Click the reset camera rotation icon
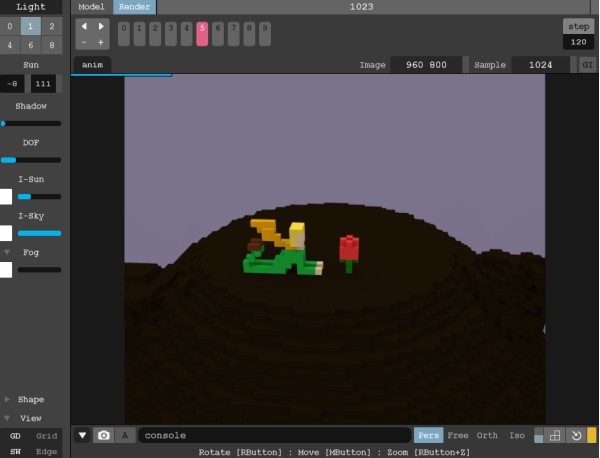 pyautogui.click(x=575, y=435)
